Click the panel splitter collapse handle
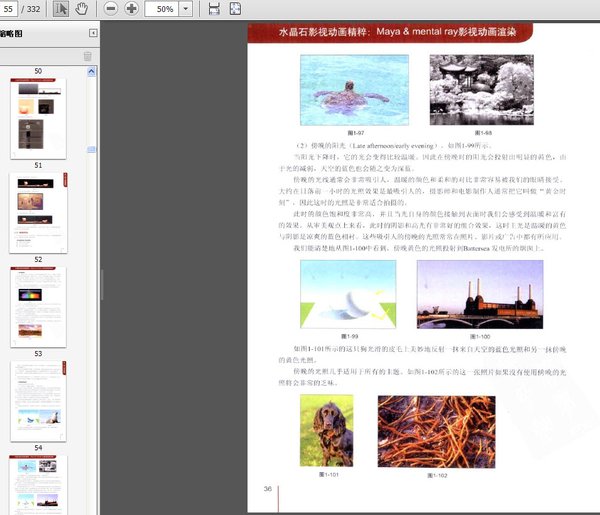Image resolution: width=600 pixels, height=515 pixels. (100, 285)
